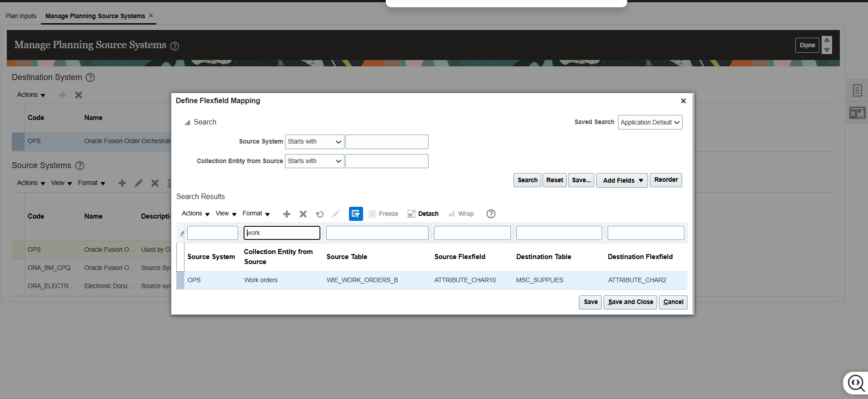This screenshot has height=399, width=868.
Task: Click the Reorder button
Action: (666, 180)
